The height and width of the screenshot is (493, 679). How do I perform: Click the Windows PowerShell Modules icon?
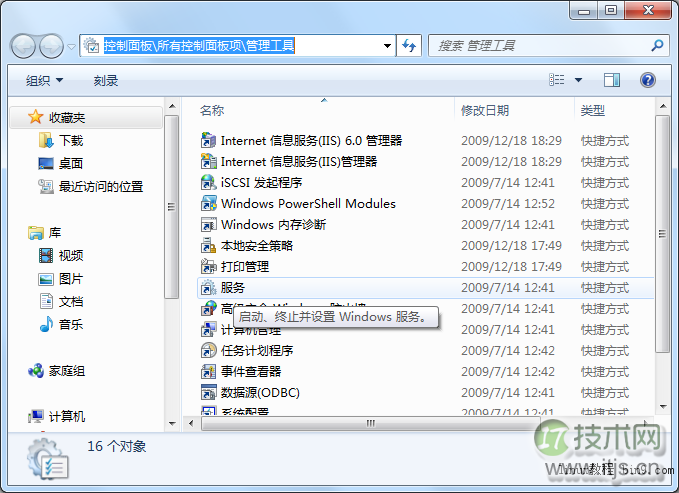[x=208, y=204]
